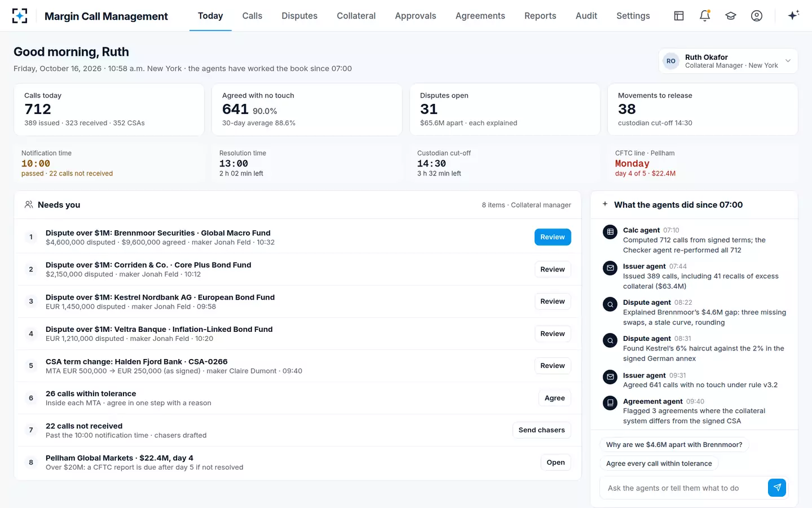Viewport: 812px width, 508px height.
Task: Open the user account circle icon
Action: (757, 16)
